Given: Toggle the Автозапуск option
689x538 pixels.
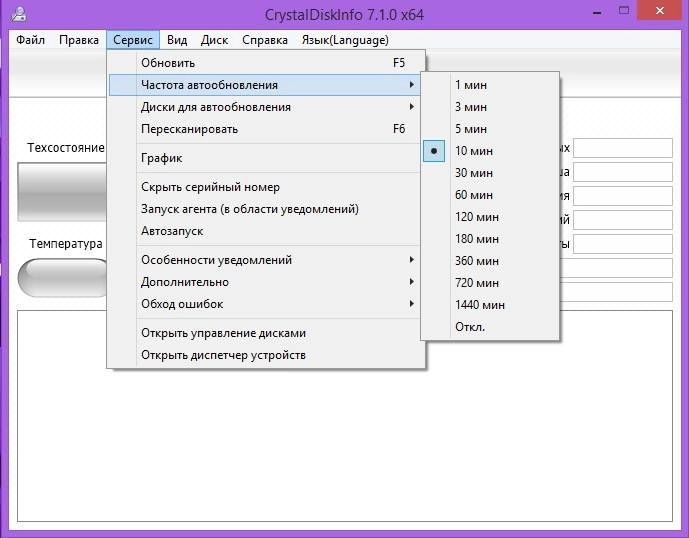Looking at the screenshot, I should pyautogui.click(x=265, y=231).
